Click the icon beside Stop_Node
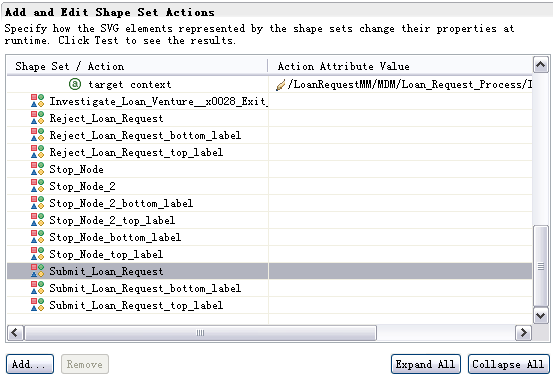 (37, 169)
